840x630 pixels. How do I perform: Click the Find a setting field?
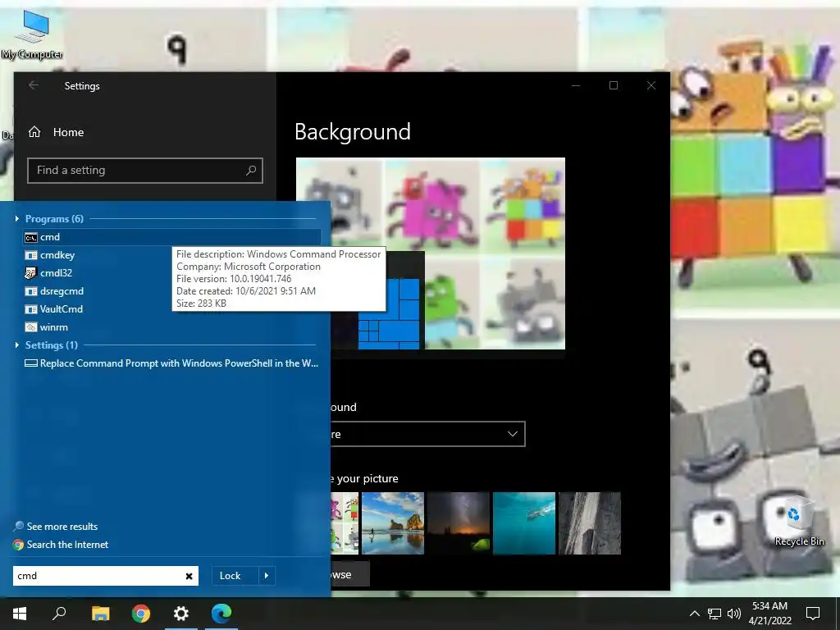coord(145,171)
